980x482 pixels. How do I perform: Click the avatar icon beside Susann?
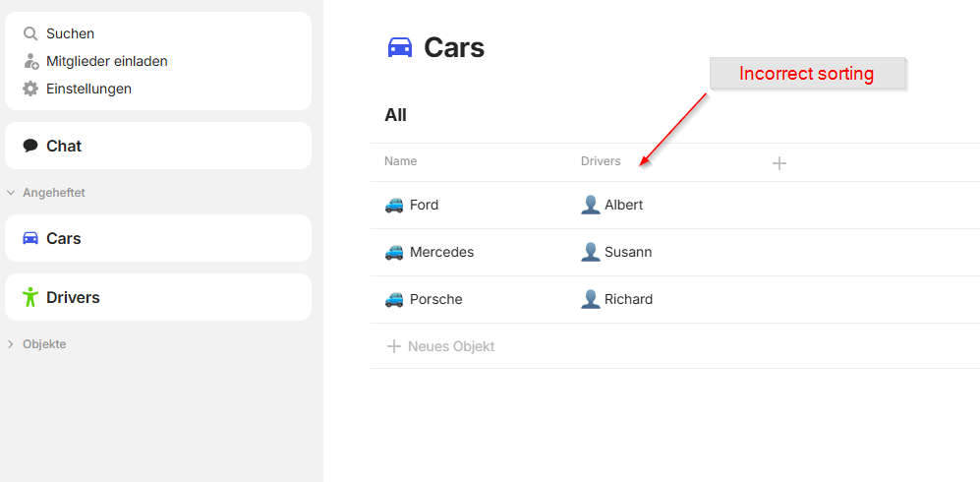tap(591, 252)
